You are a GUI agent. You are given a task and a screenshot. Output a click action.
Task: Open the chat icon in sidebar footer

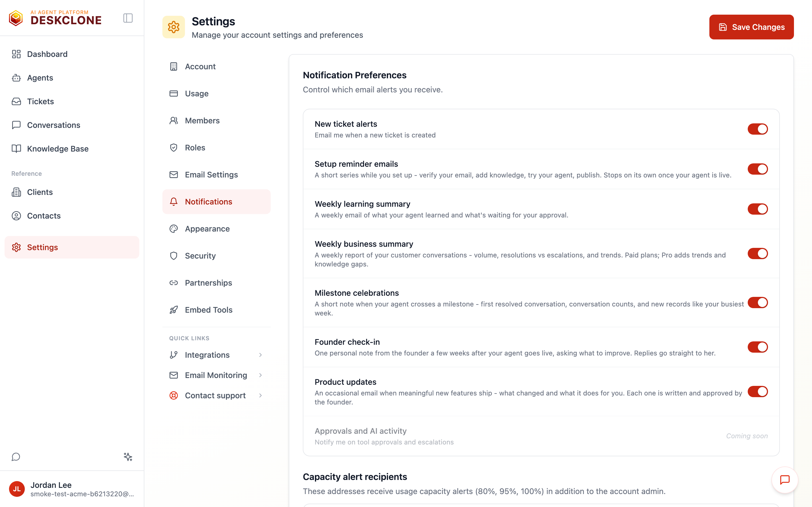pos(16,457)
